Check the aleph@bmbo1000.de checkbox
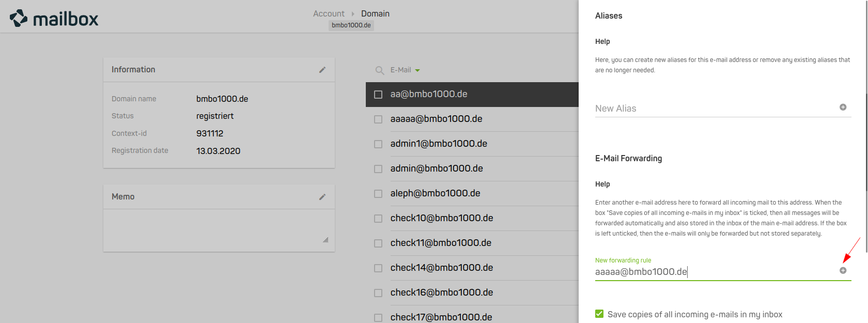868x323 pixels. point(378,194)
